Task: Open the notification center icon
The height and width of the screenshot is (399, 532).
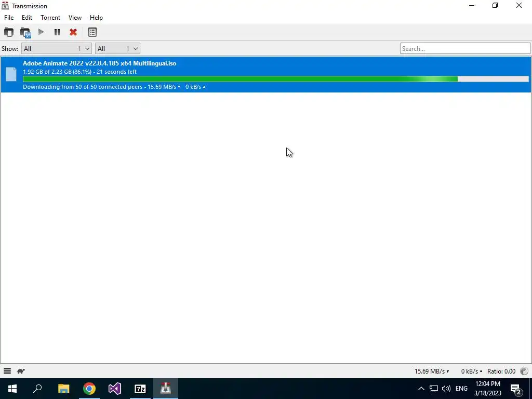Action: pos(516,389)
